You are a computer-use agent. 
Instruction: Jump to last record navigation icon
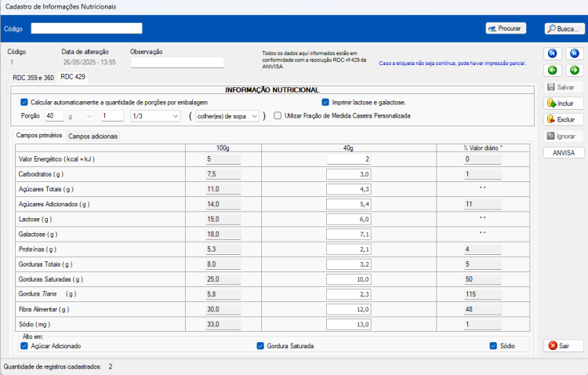(x=575, y=53)
